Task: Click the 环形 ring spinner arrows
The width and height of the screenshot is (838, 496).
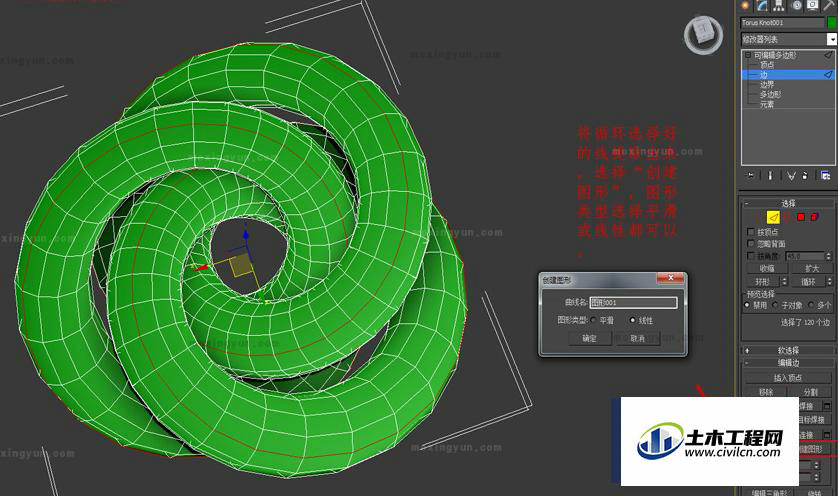Action: [785, 282]
